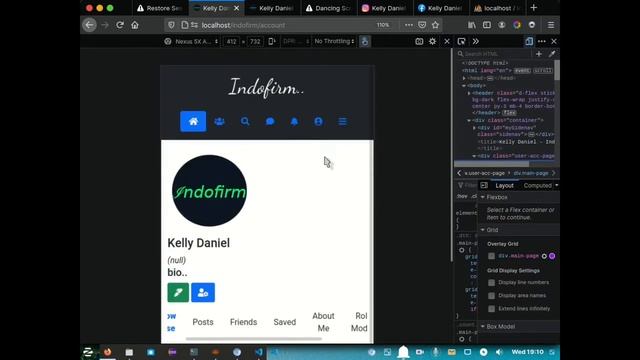This screenshot has height=360, width=640.
Task: Click the viewport width field 412
Action: tap(231, 41)
